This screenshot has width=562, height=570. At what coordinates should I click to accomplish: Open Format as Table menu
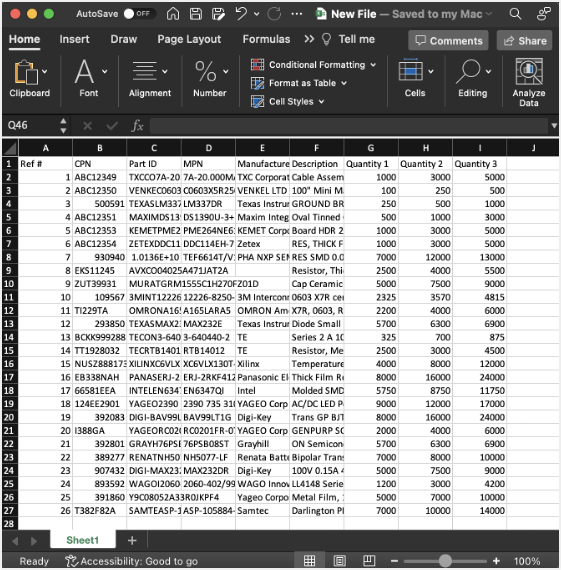click(x=299, y=83)
